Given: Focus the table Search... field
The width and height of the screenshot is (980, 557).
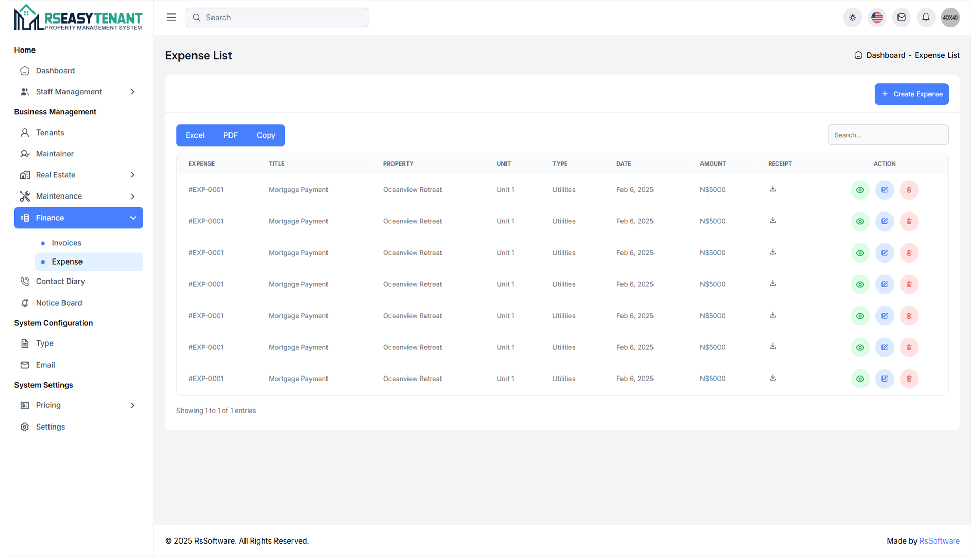Looking at the screenshot, I should pyautogui.click(x=887, y=135).
